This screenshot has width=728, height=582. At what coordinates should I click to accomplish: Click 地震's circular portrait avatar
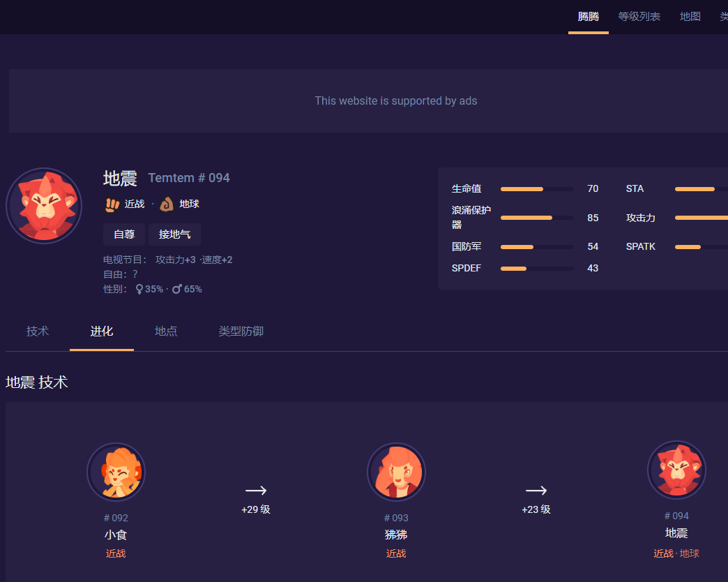(43, 205)
